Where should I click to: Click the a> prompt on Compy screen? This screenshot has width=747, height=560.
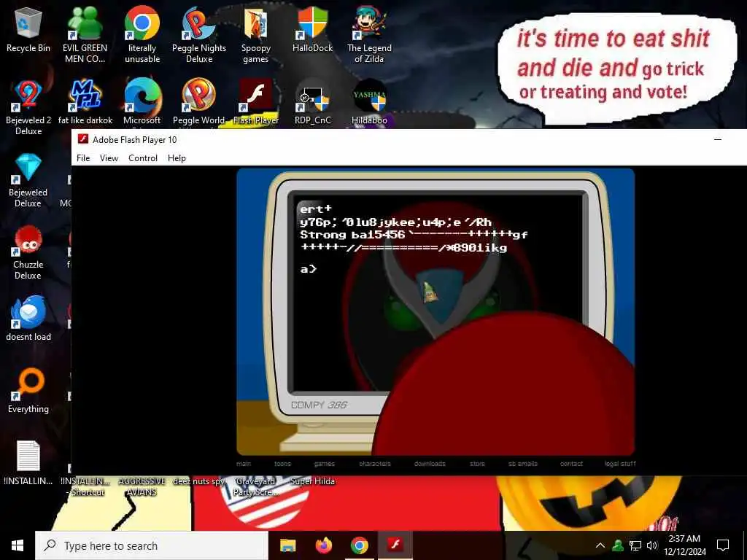point(309,269)
